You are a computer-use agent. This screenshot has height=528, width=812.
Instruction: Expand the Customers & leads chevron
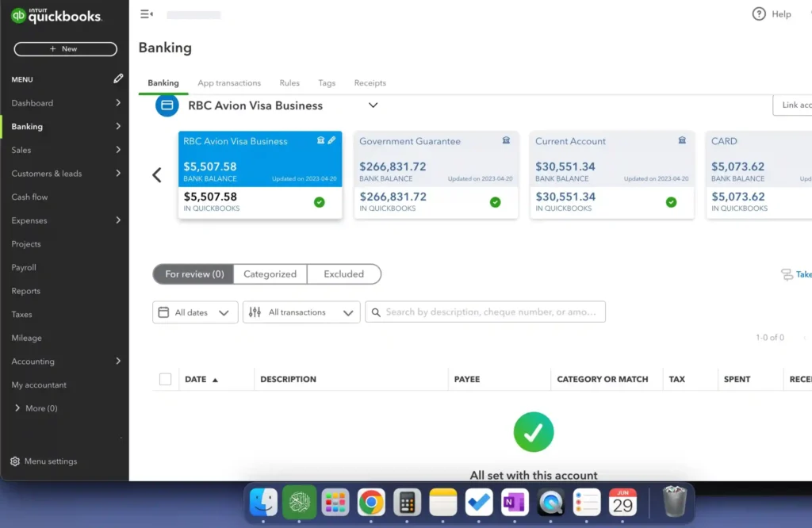118,173
